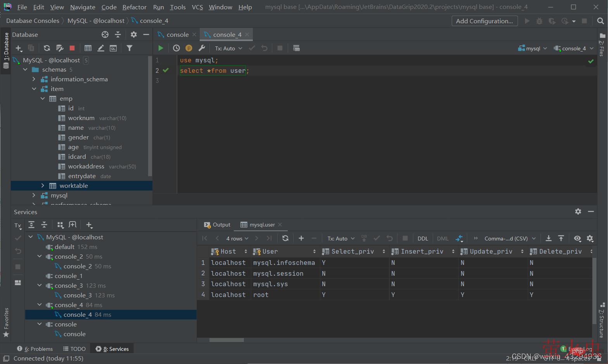608x364 pixels.
Task: Click the DDL button in results toolbar
Action: pyautogui.click(x=423, y=239)
